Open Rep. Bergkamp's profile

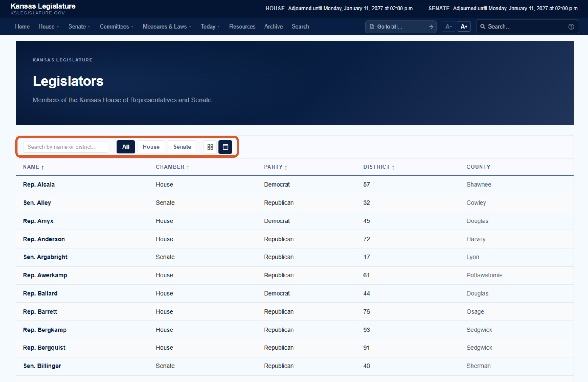pos(45,330)
